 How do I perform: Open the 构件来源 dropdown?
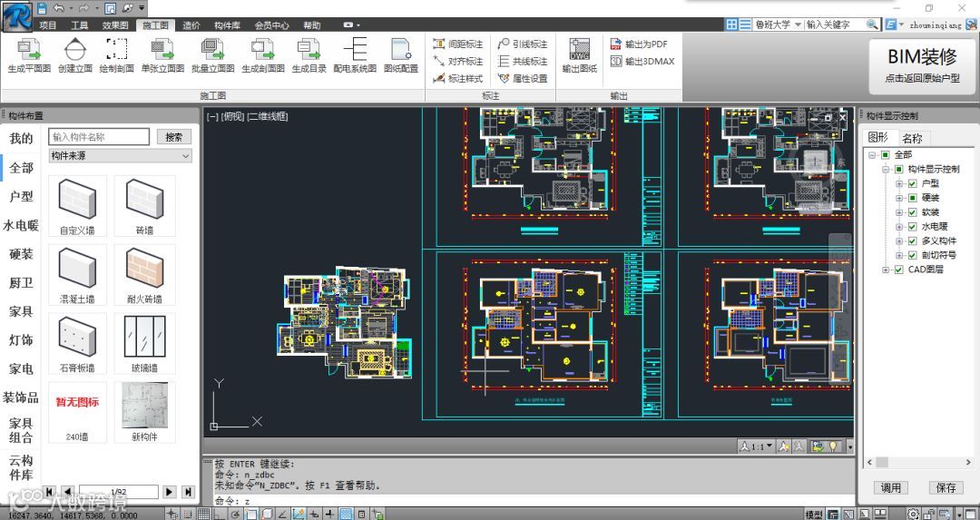(120, 155)
